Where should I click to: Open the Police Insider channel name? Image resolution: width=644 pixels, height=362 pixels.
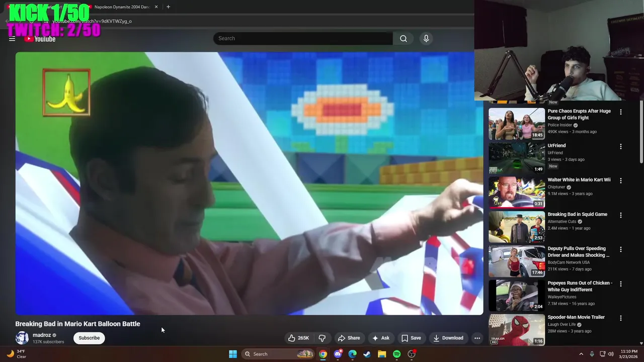tap(560, 125)
